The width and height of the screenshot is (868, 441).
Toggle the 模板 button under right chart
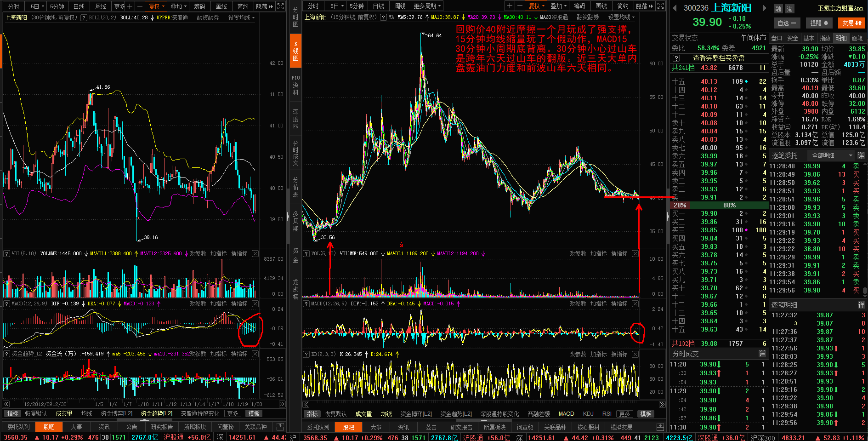click(646, 414)
